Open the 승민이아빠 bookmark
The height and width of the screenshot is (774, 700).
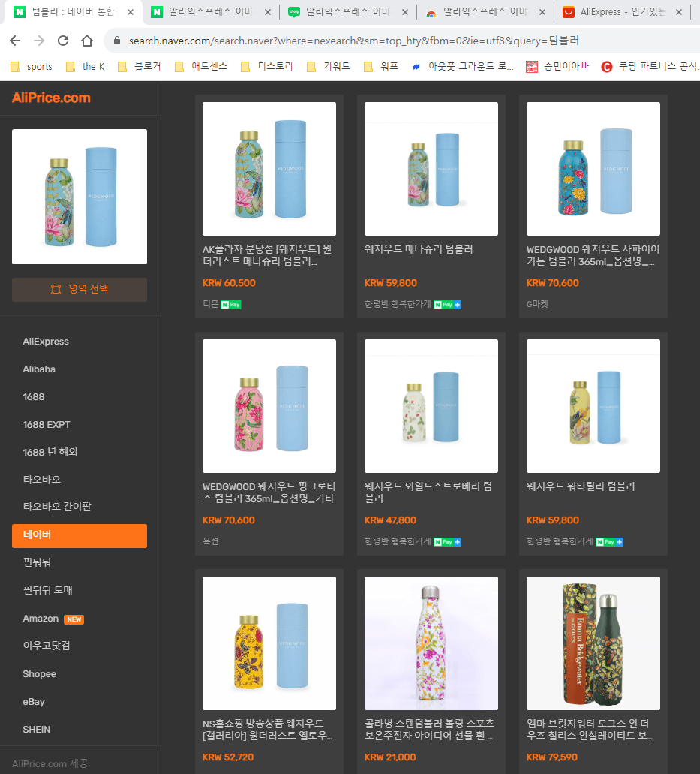557,67
